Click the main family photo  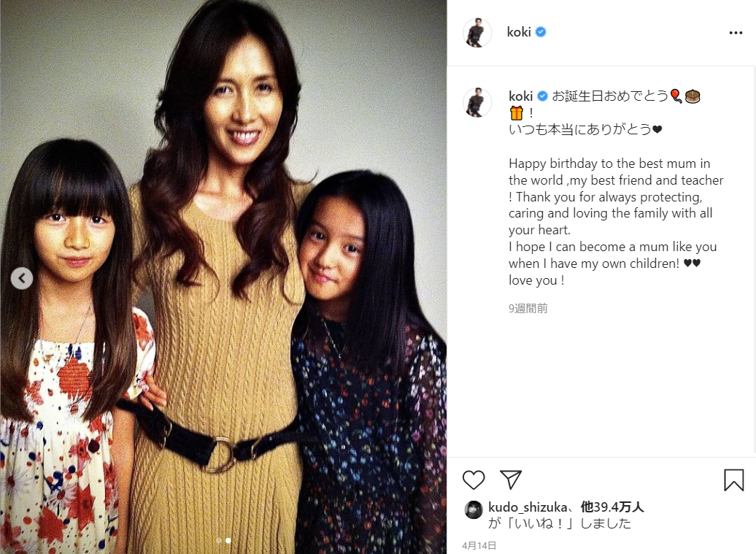[223, 277]
